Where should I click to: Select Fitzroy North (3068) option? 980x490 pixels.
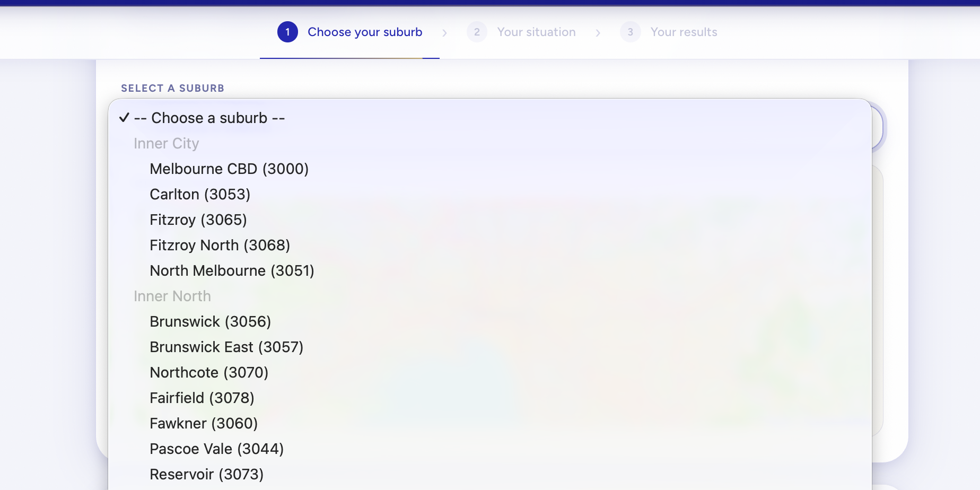[x=489, y=245]
